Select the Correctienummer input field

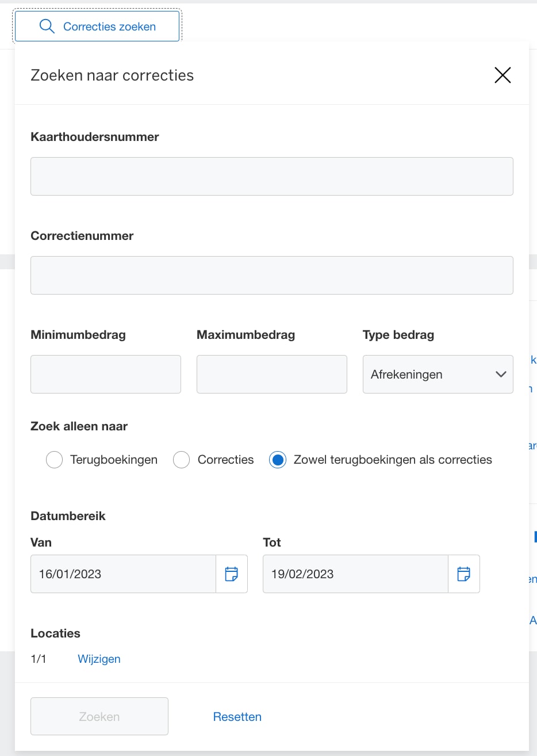coord(271,275)
